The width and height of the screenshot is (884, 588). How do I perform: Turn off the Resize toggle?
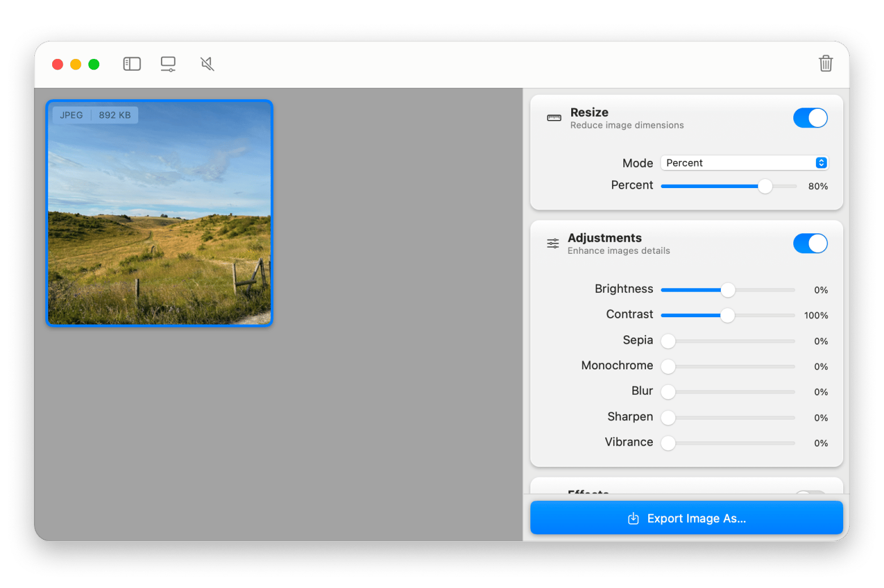(x=810, y=118)
